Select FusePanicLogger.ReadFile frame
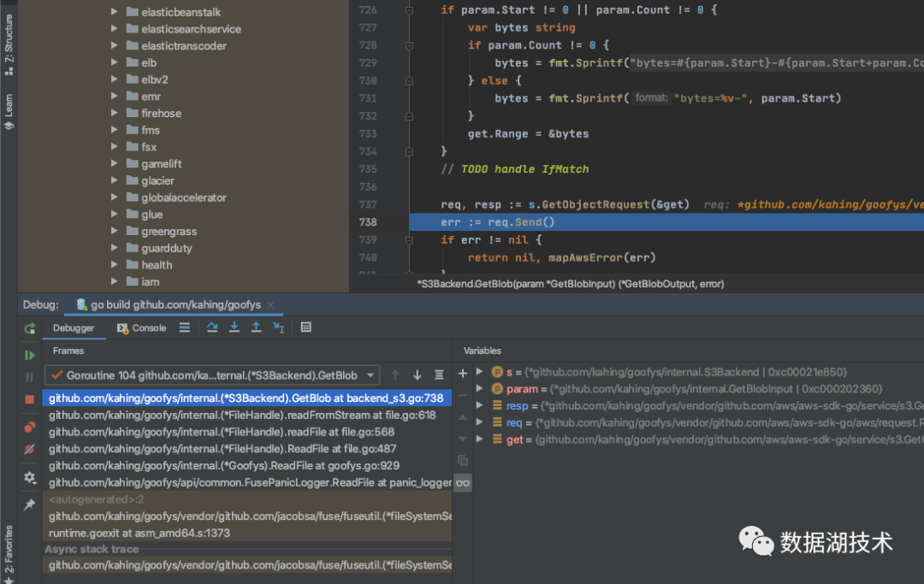 (247, 483)
